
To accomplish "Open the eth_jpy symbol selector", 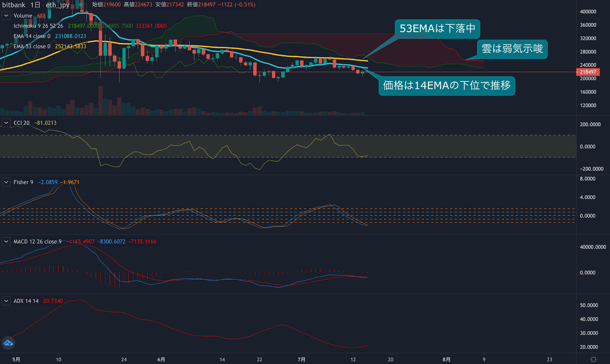I will click(56, 5).
